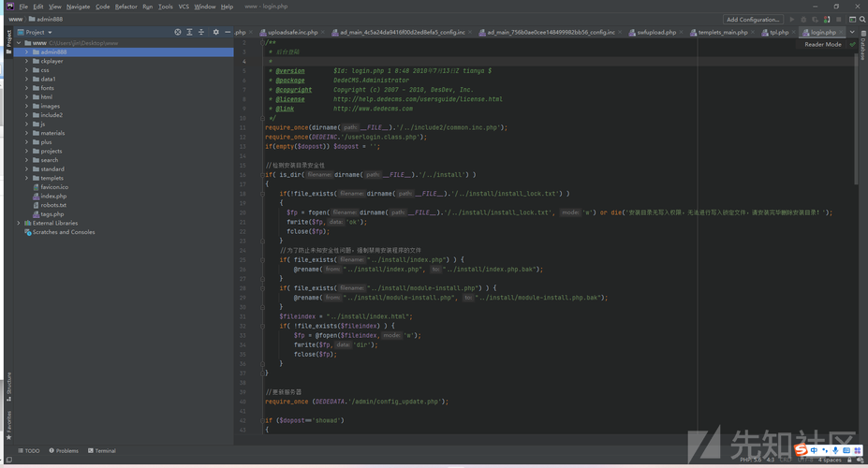This screenshot has width=868, height=468.
Task: Switch to the uploadsafe.inc.php tab
Action: 293,32
